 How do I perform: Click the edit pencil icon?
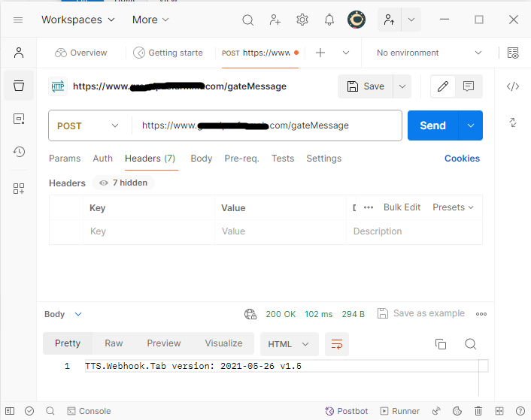click(442, 86)
